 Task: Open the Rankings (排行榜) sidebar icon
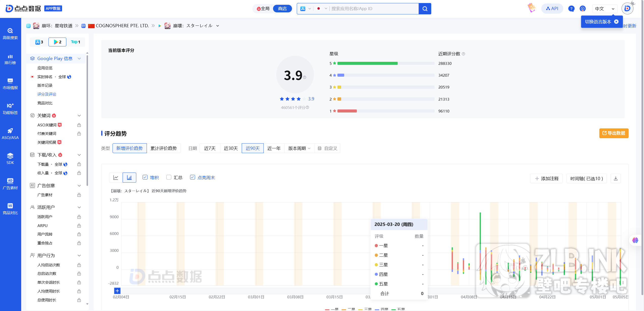pyautogui.click(x=10, y=59)
